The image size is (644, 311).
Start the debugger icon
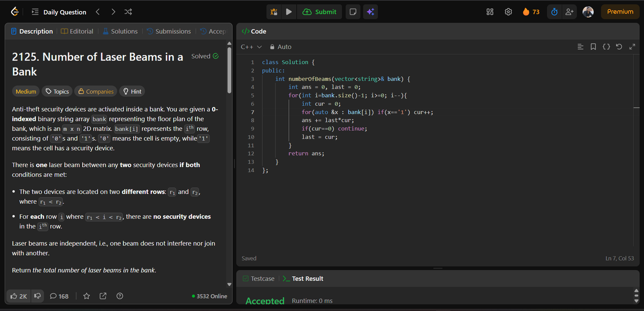click(273, 12)
